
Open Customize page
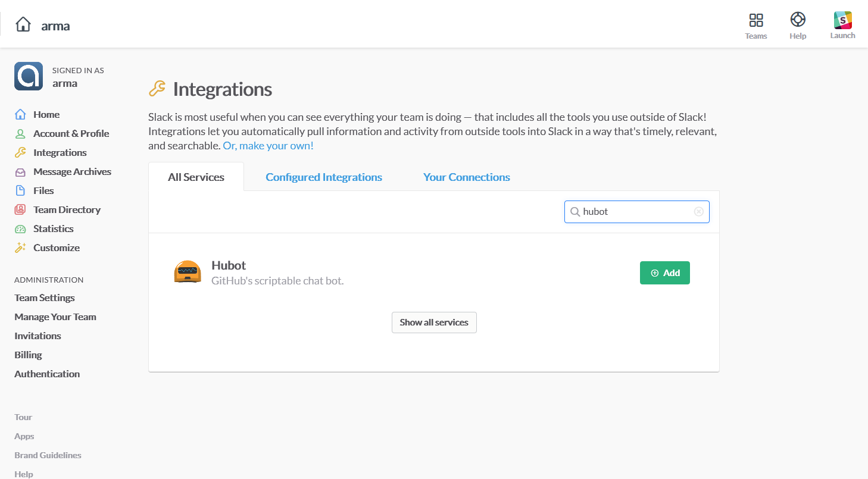(x=57, y=248)
